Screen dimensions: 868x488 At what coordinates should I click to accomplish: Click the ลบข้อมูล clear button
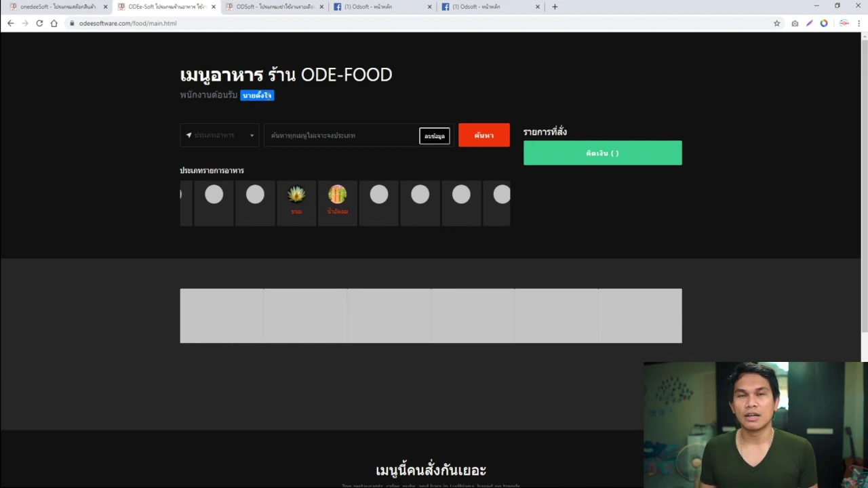pyautogui.click(x=435, y=136)
